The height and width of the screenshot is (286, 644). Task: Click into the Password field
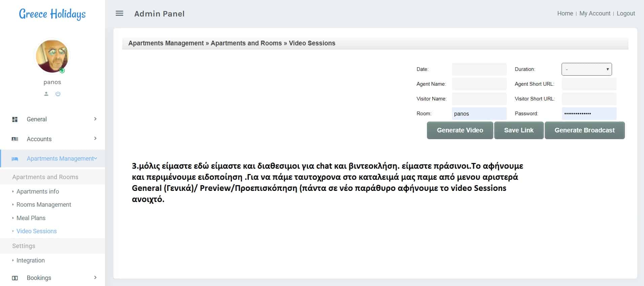point(589,114)
